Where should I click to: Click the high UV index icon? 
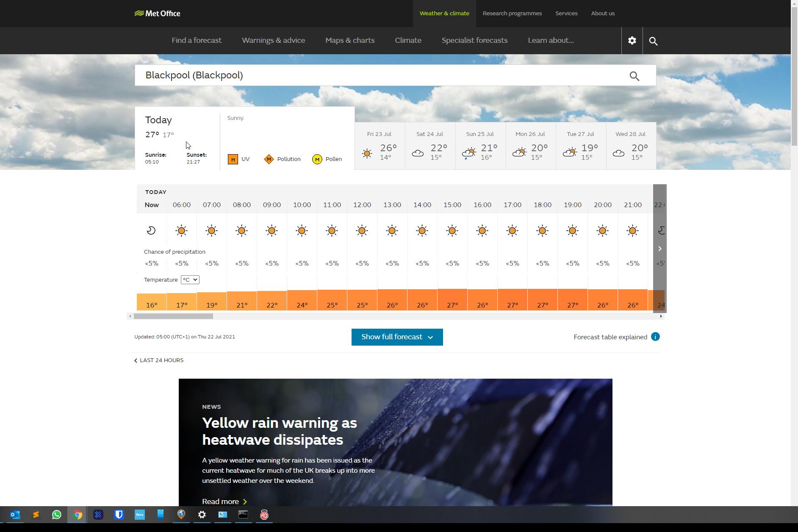point(233,159)
